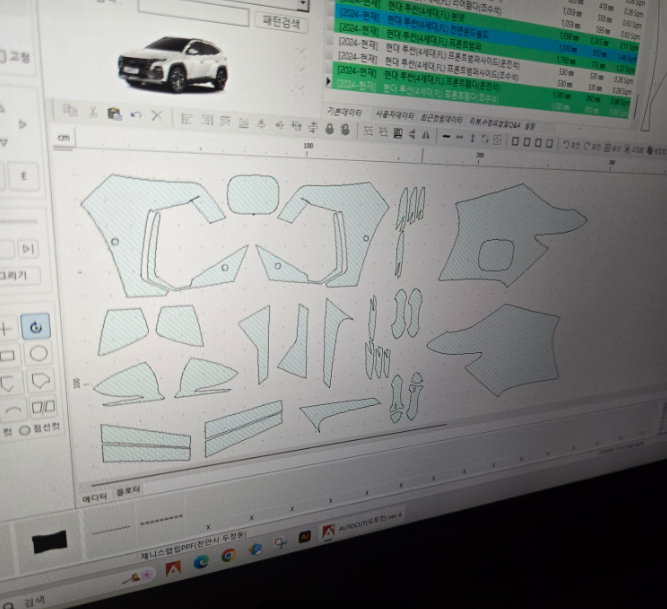Switch to 에디터 tab at bottom
The image size is (667, 609).
94,498
